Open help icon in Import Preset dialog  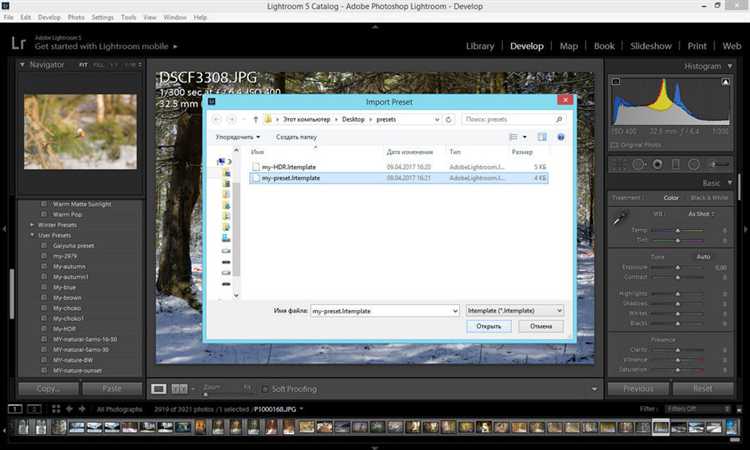[561, 137]
